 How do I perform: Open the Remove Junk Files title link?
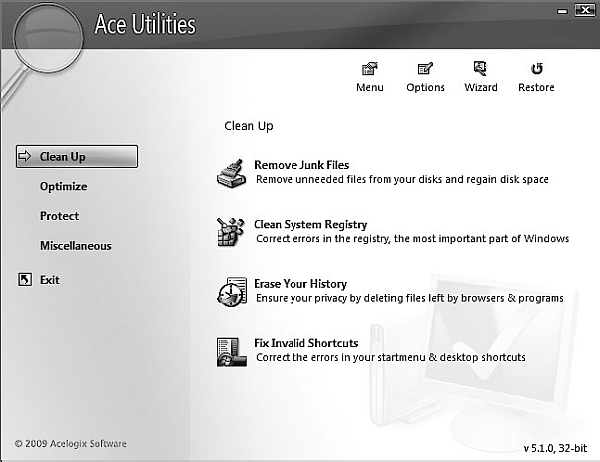301,165
